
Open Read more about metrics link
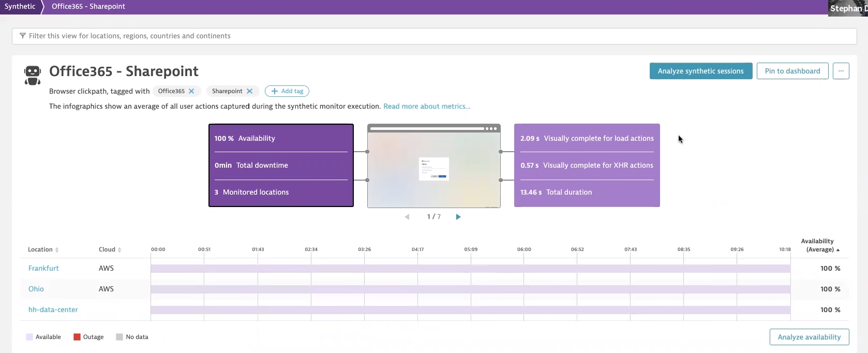click(x=427, y=106)
